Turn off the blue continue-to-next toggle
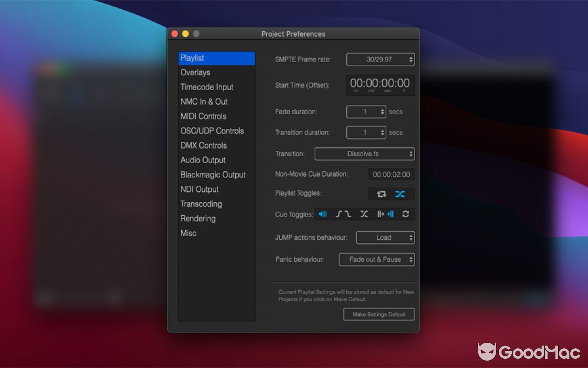This screenshot has width=588, height=368. pos(391,214)
